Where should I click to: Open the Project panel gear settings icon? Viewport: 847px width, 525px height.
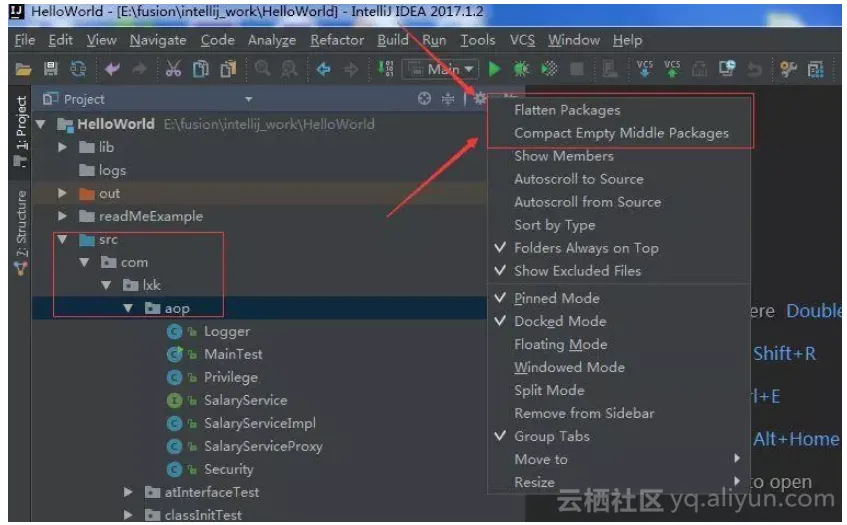point(480,99)
